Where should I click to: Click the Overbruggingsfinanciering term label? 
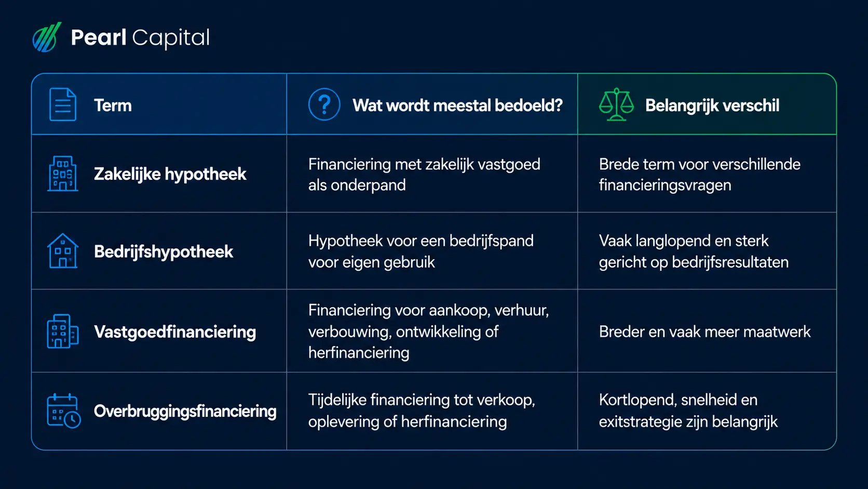(185, 411)
